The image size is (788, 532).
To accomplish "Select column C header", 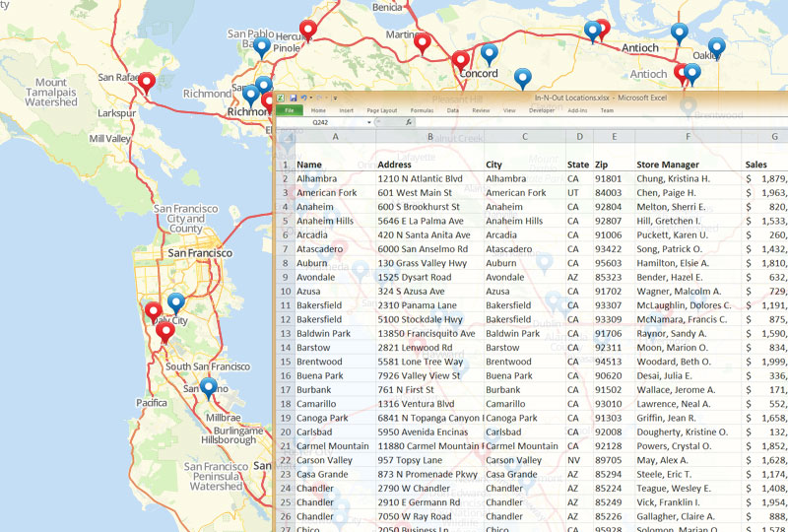I will tap(525, 137).
